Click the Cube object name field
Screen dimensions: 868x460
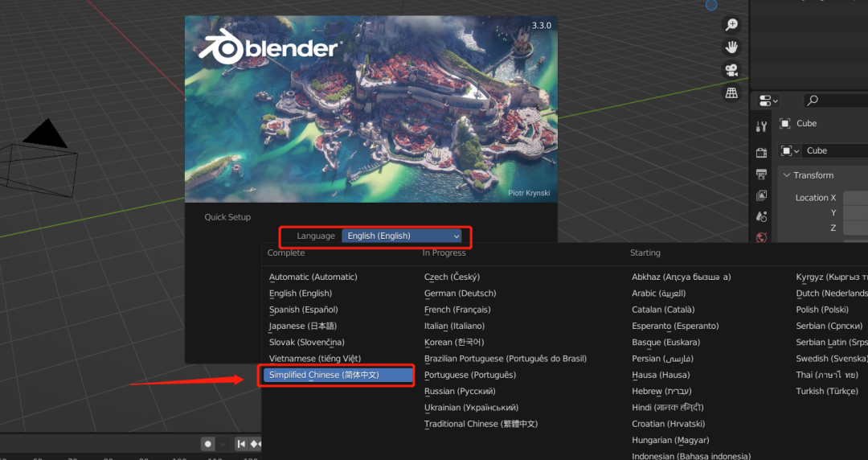[835, 150]
